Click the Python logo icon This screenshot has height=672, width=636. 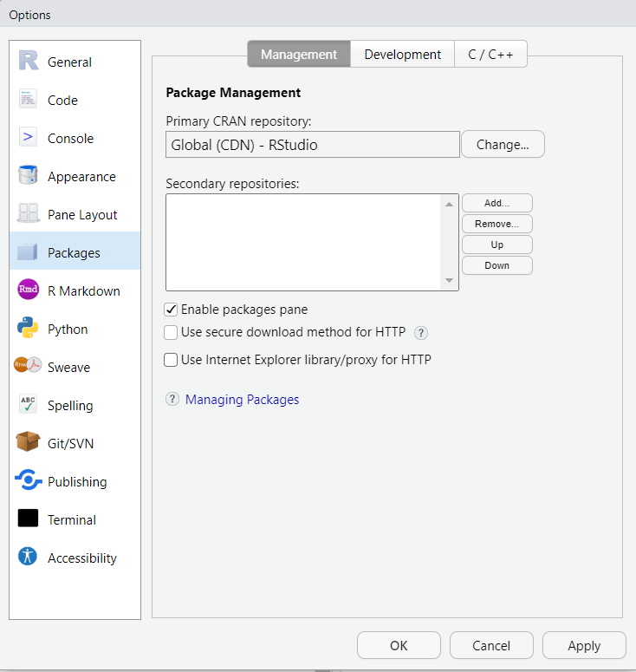[x=29, y=329]
